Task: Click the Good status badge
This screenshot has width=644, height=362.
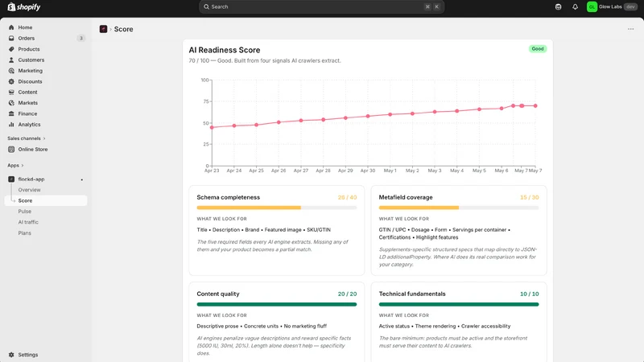Action: point(538,49)
